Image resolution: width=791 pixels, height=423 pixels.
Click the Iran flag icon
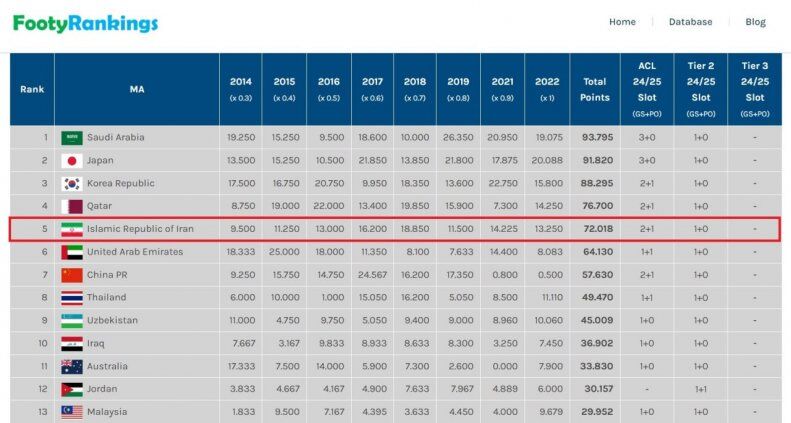point(71,229)
